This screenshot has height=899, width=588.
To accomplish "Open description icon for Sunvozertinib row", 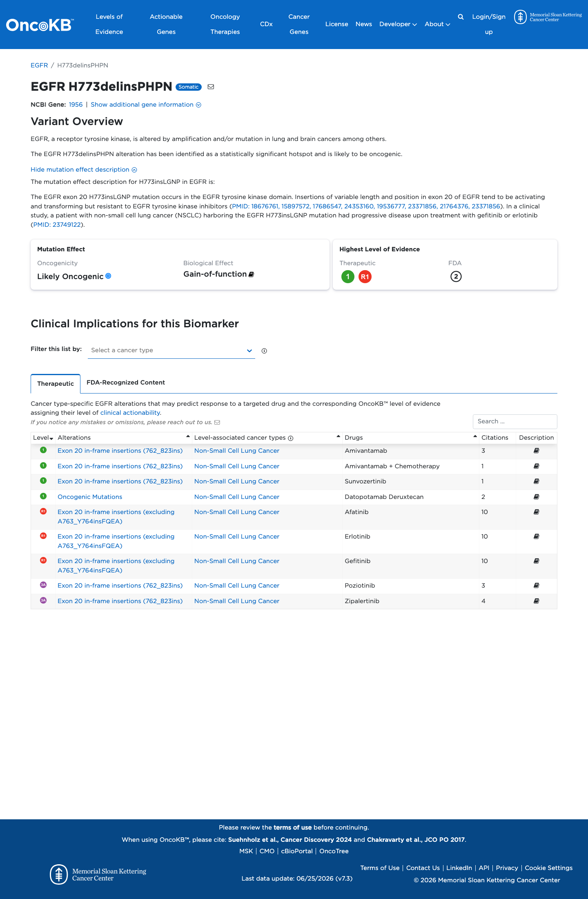I will 537,481.
